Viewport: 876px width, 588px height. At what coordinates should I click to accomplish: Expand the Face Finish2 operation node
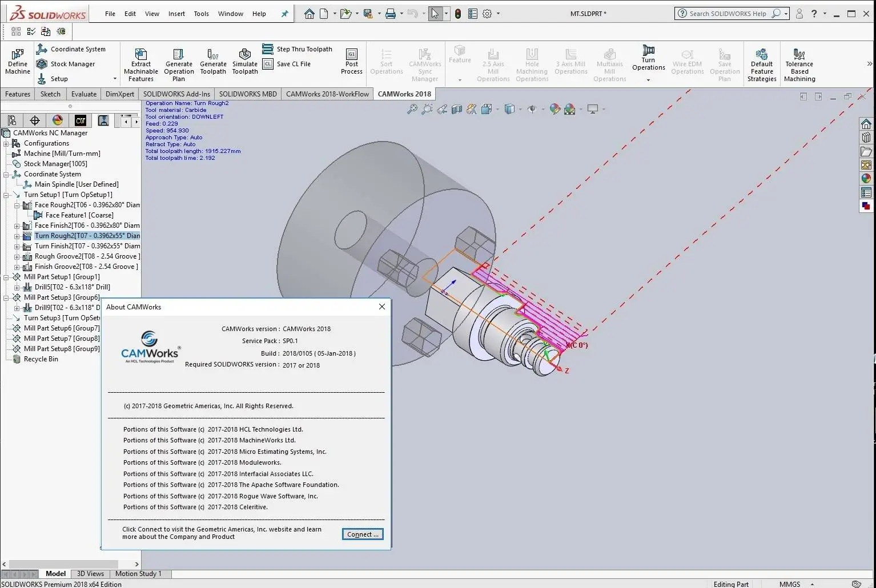(17, 225)
